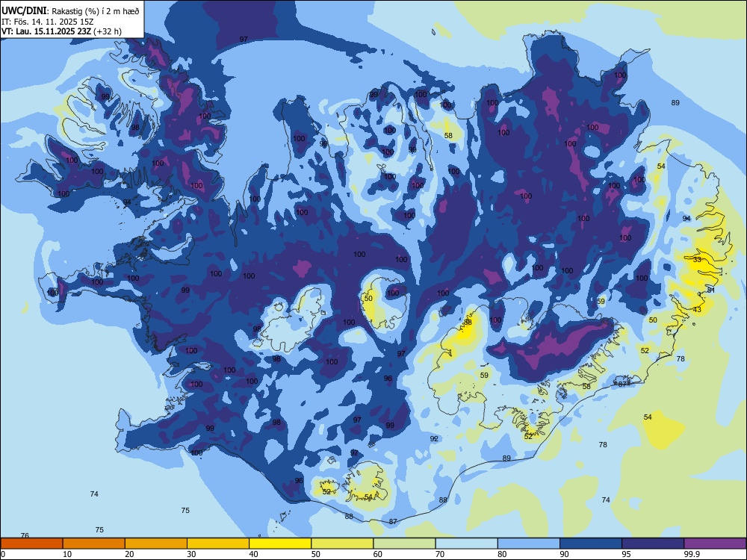Click the '38' humidity value on the map
The height and width of the screenshot is (560, 747).
pos(468,323)
